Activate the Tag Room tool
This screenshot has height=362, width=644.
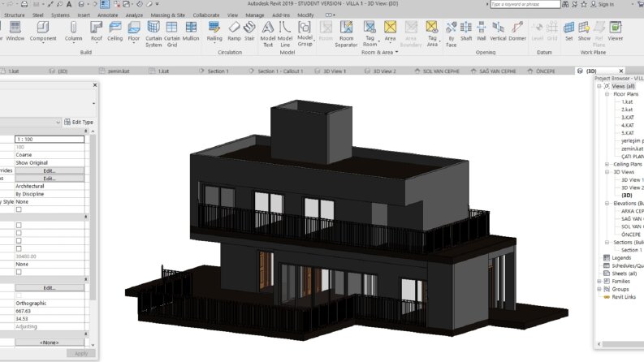[x=370, y=34]
